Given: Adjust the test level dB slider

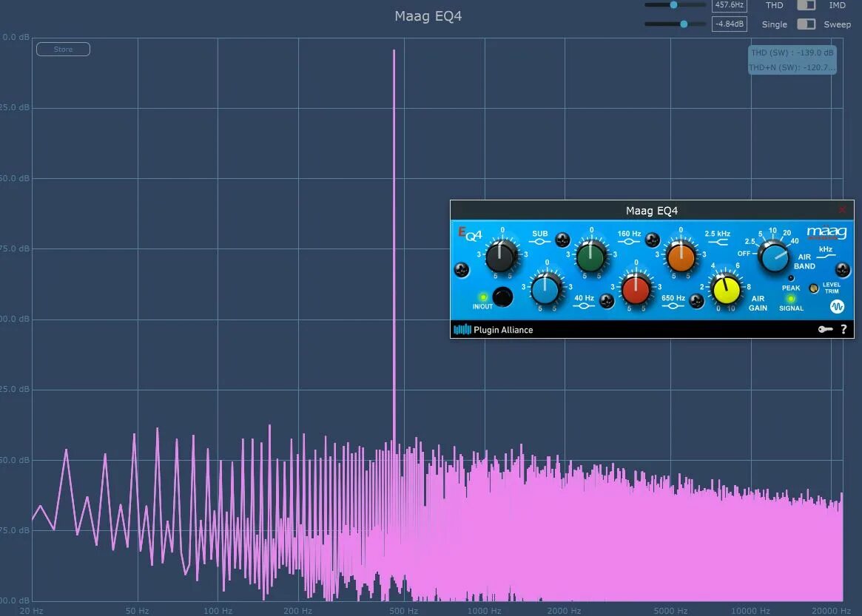Looking at the screenshot, I should (x=675, y=24).
